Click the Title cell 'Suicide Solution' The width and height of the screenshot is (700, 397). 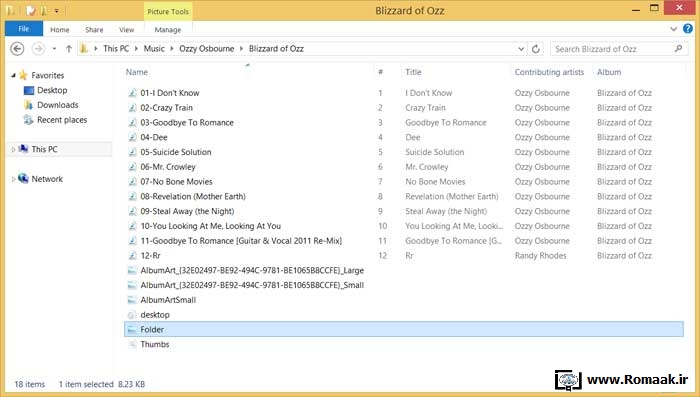(x=434, y=152)
